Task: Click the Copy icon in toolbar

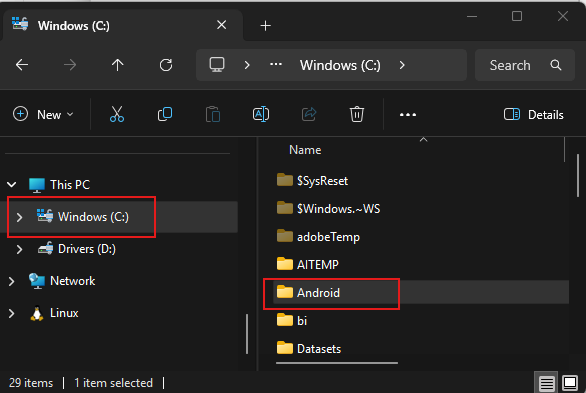Action: click(165, 114)
